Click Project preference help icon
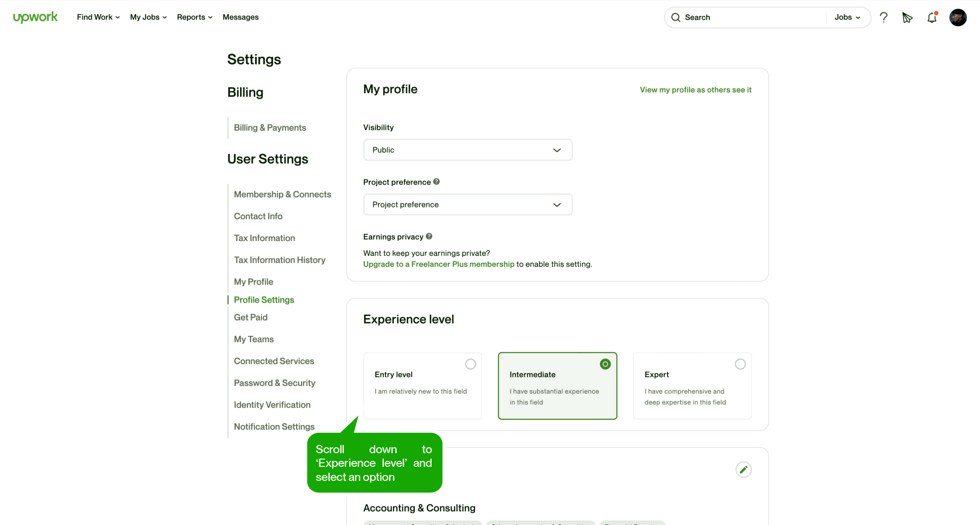The width and height of the screenshot is (980, 525). click(436, 182)
